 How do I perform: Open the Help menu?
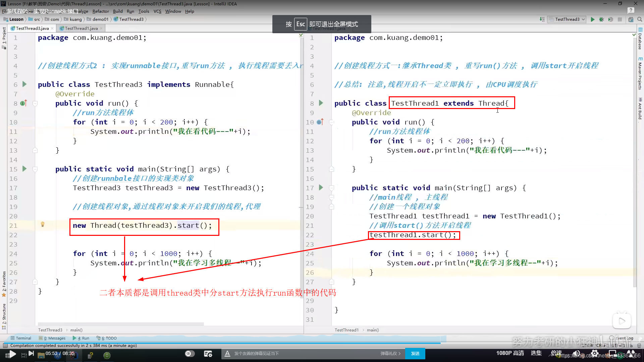pyautogui.click(x=190, y=11)
